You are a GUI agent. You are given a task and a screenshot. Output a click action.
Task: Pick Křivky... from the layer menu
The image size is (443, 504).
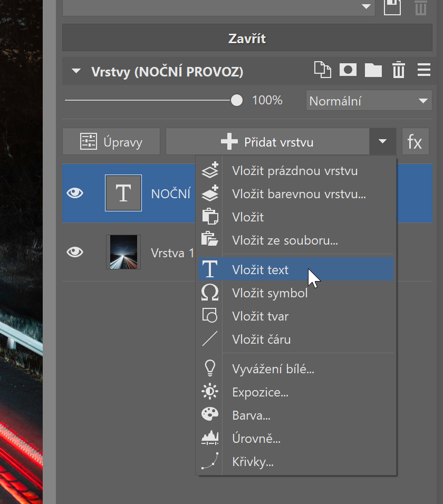(252, 462)
